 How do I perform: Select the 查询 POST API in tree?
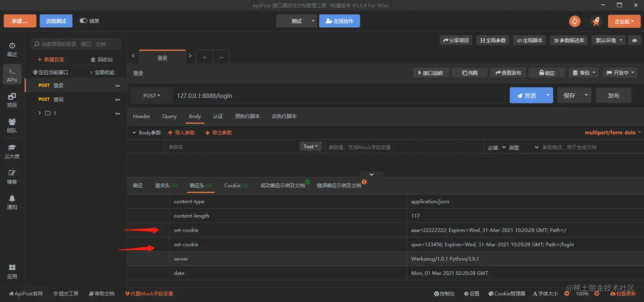coord(75,99)
